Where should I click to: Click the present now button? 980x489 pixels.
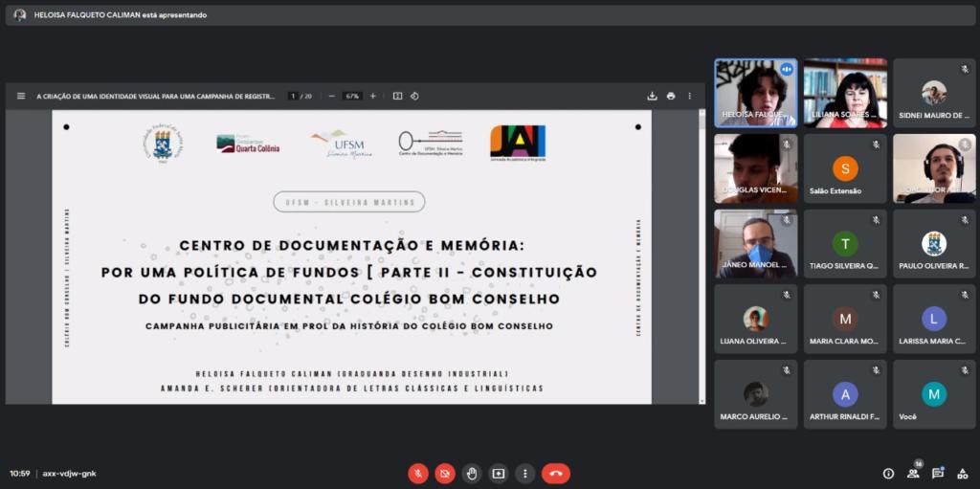[x=499, y=473]
